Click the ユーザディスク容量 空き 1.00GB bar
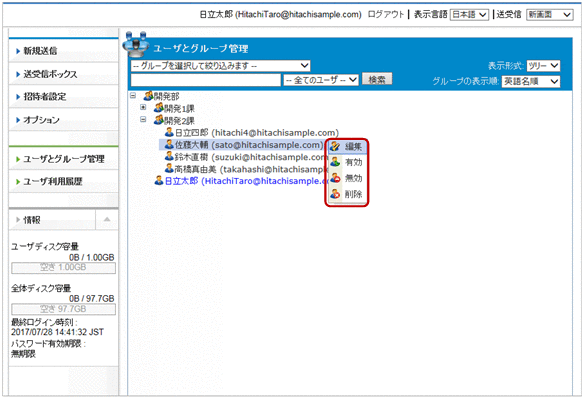The height and width of the screenshot is (400, 585). pos(63,268)
